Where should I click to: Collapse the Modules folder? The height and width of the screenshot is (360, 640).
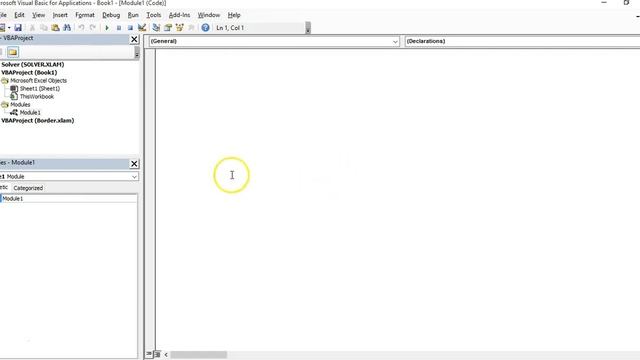click(5, 105)
